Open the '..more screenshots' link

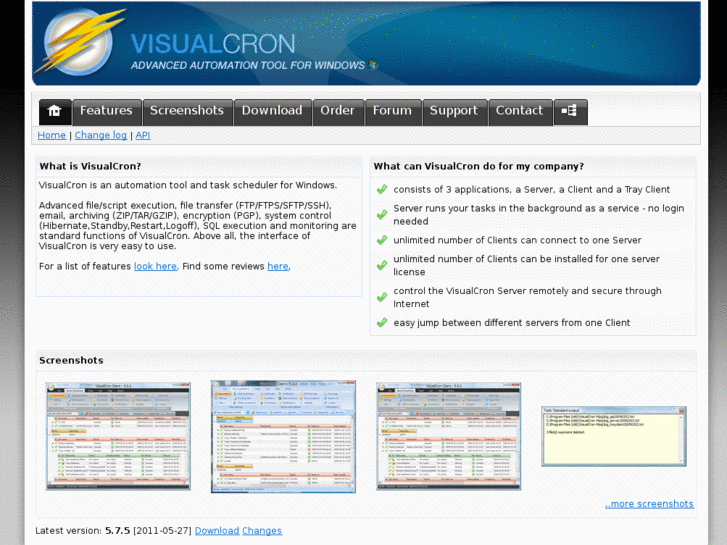click(649, 504)
